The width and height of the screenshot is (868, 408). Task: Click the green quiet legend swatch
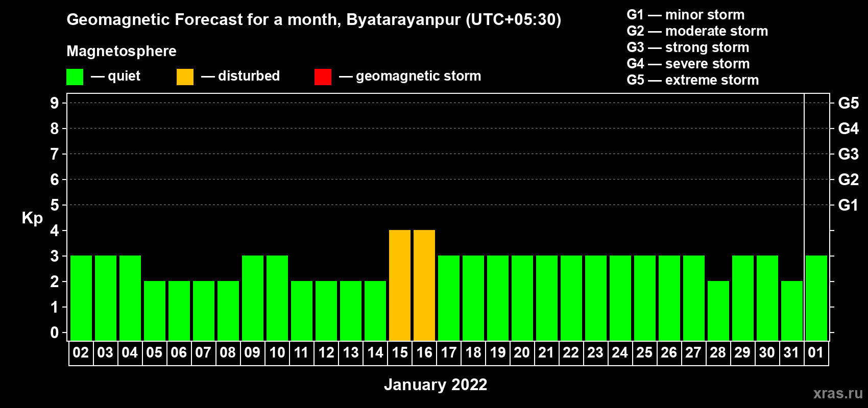[75, 77]
